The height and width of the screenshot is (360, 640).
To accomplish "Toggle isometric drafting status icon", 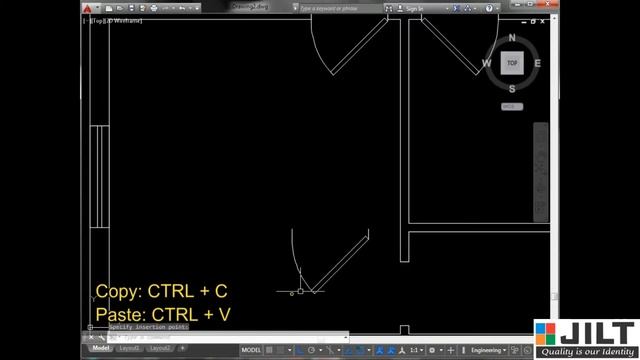I will pos(331,350).
